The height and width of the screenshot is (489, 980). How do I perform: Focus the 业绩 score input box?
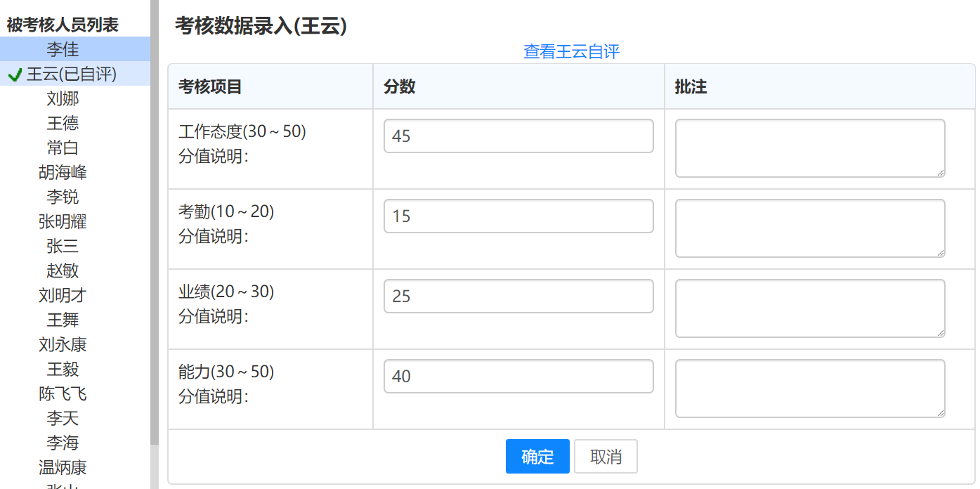(x=518, y=296)
